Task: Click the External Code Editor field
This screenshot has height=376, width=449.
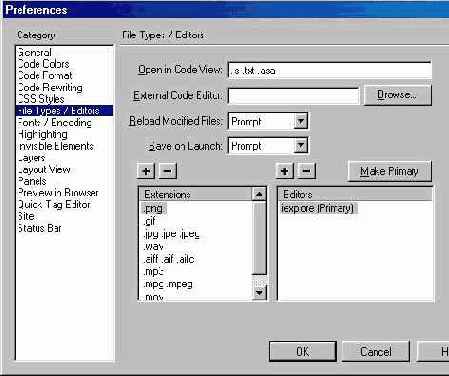Action: (x=293, y=96)
